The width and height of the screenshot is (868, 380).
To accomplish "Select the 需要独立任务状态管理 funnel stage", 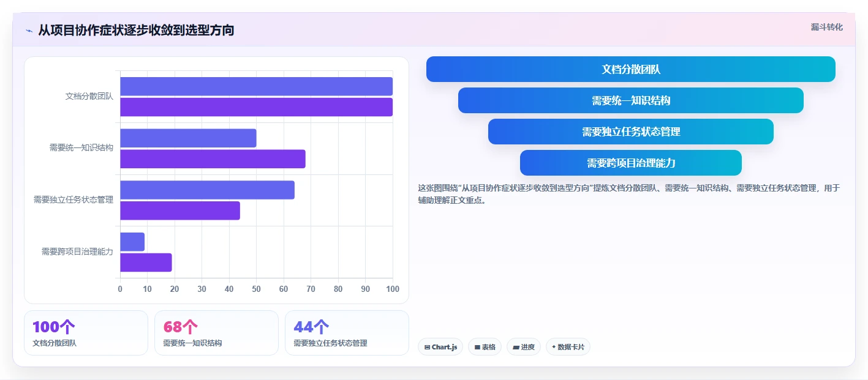I will click(x=630, y=132).
